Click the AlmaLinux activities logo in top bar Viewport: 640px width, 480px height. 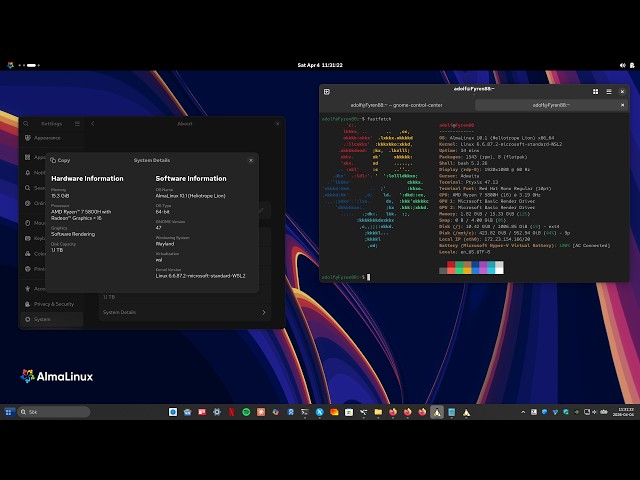pos(10,65)
